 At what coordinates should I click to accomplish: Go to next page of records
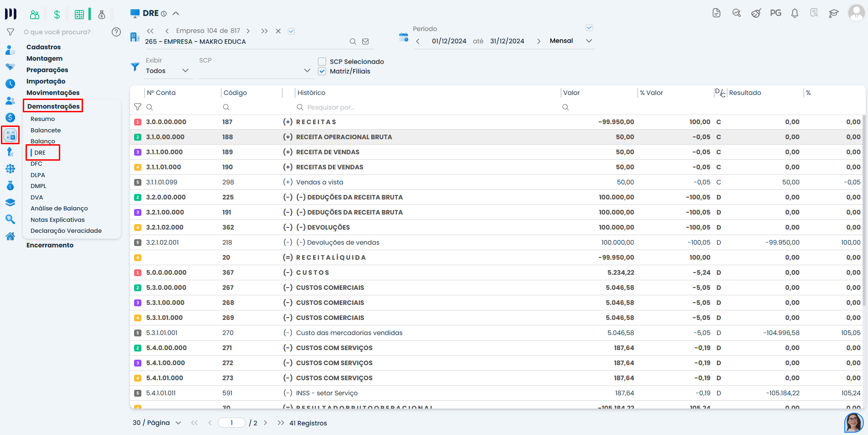[x=265, y=423]
